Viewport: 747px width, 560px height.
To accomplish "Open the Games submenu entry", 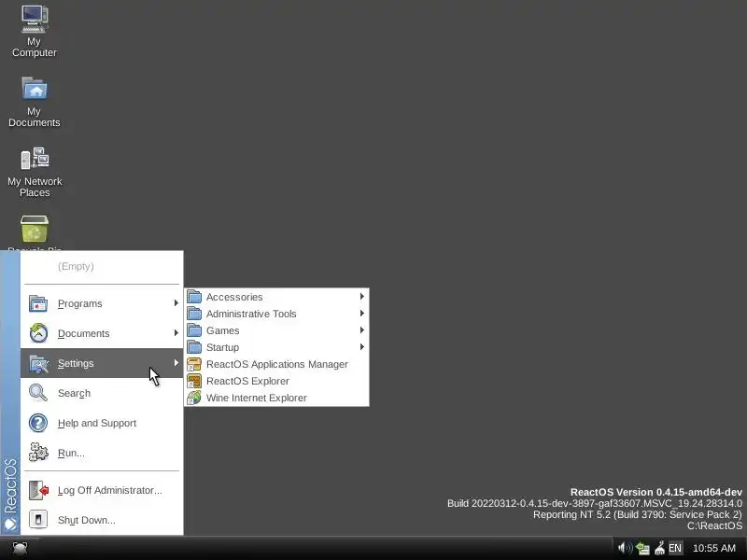I will pos(276,330).
